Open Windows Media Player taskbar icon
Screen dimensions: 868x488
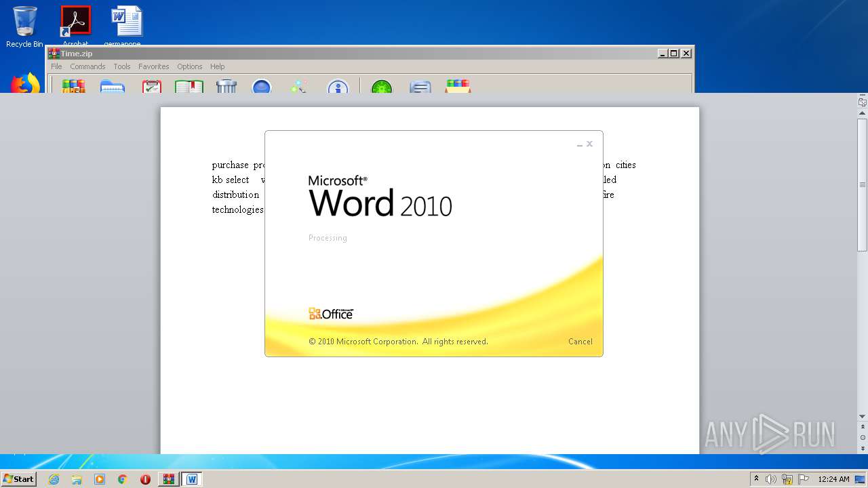click(x=100, y=479)
